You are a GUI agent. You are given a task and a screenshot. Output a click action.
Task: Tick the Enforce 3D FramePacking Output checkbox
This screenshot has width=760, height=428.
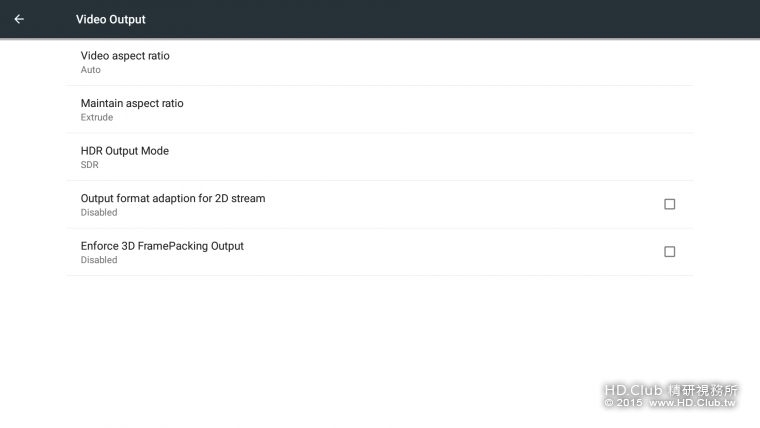tap(670, 252)
